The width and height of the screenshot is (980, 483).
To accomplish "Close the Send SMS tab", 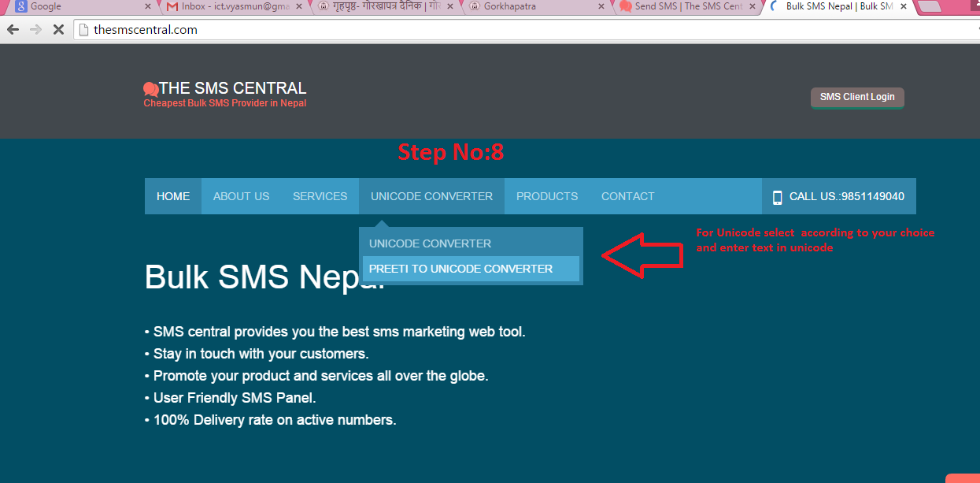I will click(753, 6).
